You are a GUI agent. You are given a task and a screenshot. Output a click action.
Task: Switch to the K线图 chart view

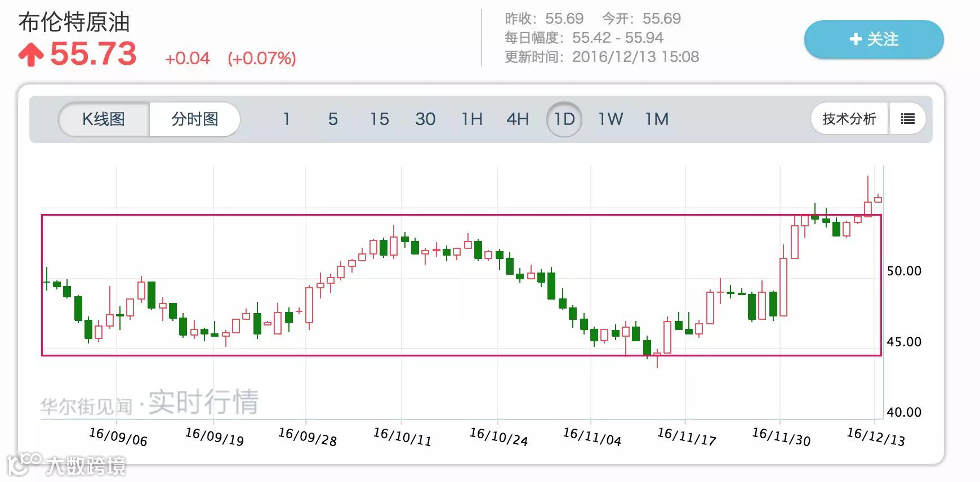[104, 119]
